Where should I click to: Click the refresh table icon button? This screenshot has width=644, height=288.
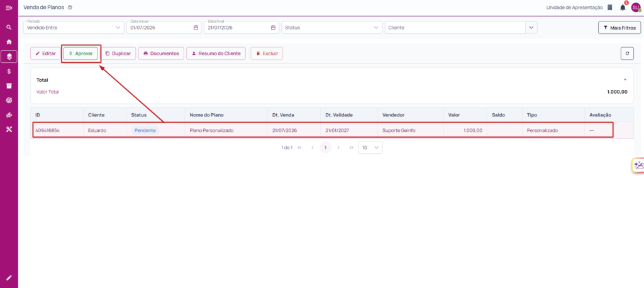pos(627,53)
